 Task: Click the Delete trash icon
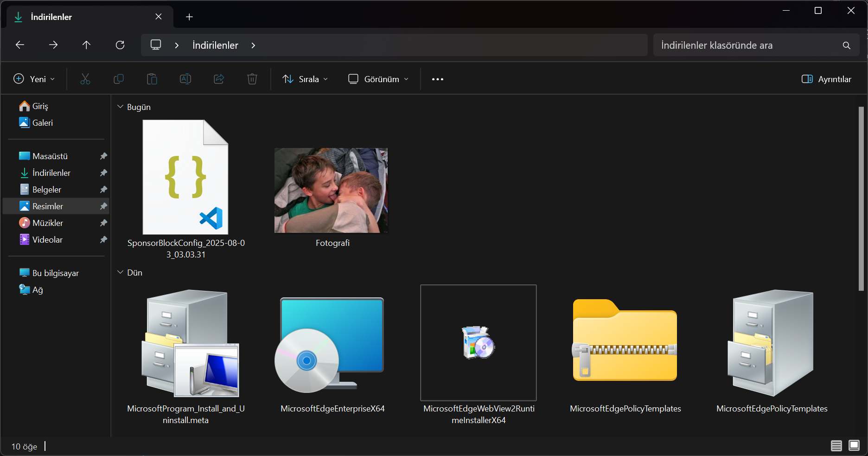pyautogui.click(x=252, y=79)
